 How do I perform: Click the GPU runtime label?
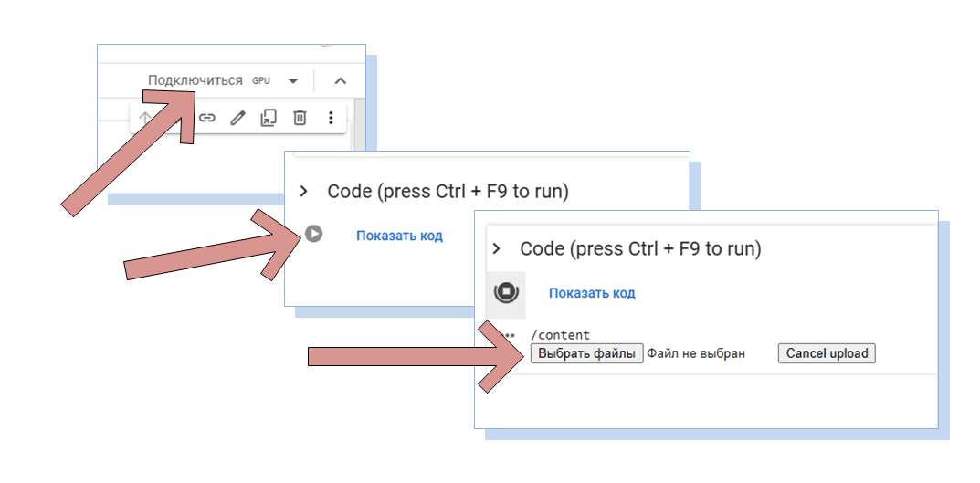click(261, 81)
